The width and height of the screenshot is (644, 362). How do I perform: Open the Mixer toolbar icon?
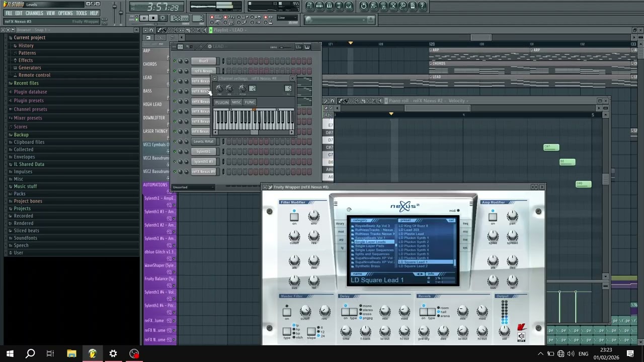point(349,6)
